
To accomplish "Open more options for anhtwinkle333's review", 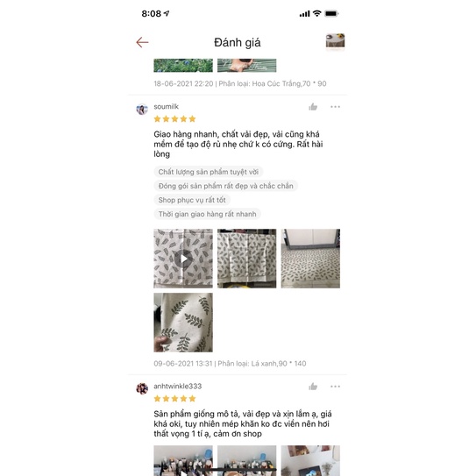I will pos(335,387).
